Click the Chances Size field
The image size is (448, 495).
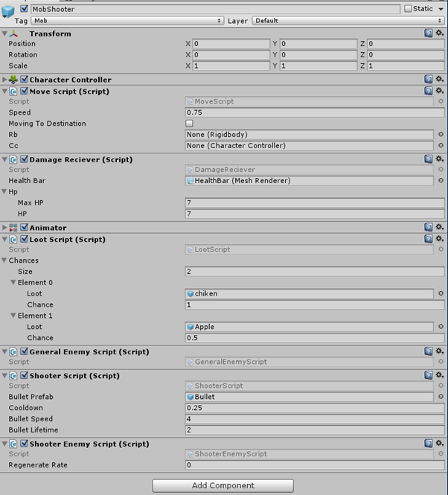click(315, 272)
